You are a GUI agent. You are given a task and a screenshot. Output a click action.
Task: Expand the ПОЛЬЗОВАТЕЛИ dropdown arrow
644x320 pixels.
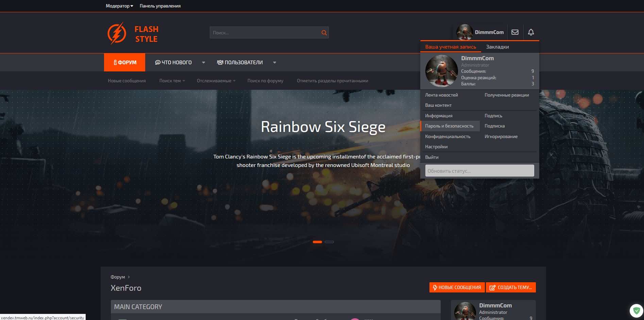pyautogui.click(x=274, y=63)
